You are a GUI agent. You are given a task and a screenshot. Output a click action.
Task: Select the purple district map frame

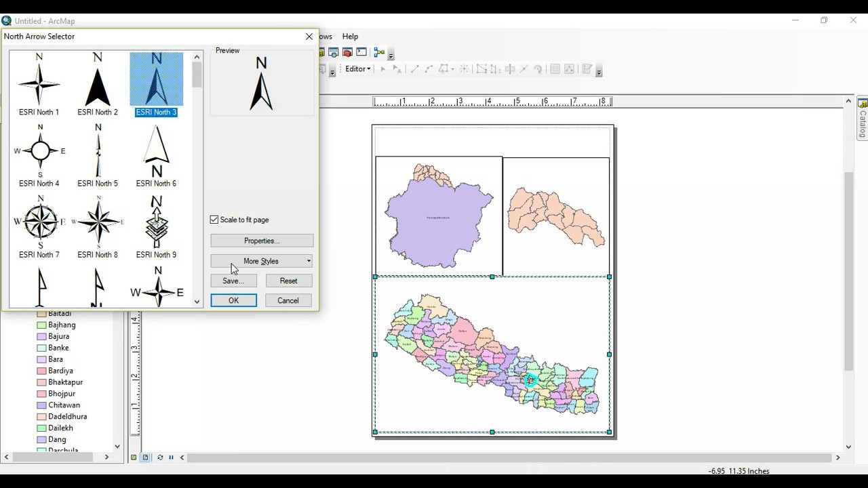[439, 216]
